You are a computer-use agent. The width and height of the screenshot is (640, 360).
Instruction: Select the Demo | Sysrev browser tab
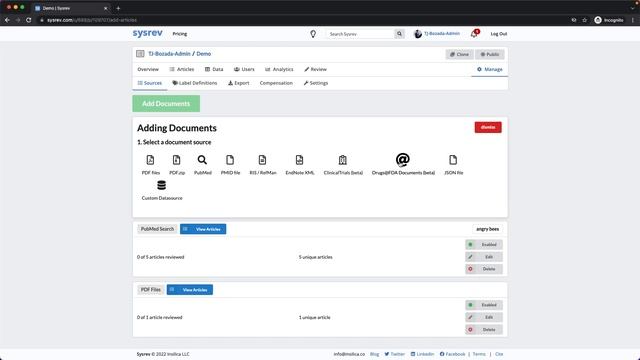[x=71, y=8]
